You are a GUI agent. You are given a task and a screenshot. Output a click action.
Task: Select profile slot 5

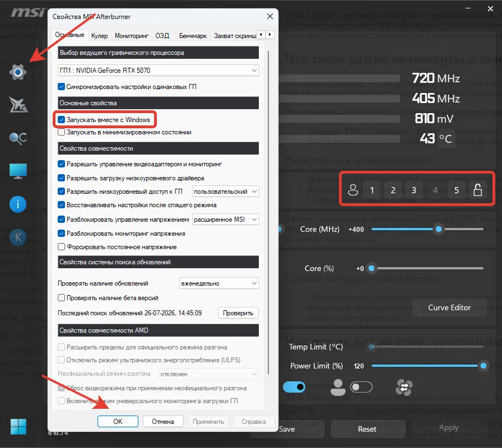457,190
